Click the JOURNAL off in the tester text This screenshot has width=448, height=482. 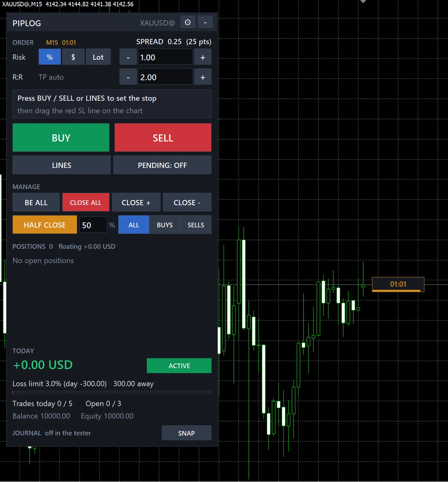pyautogui.click(x=52, y=433)
